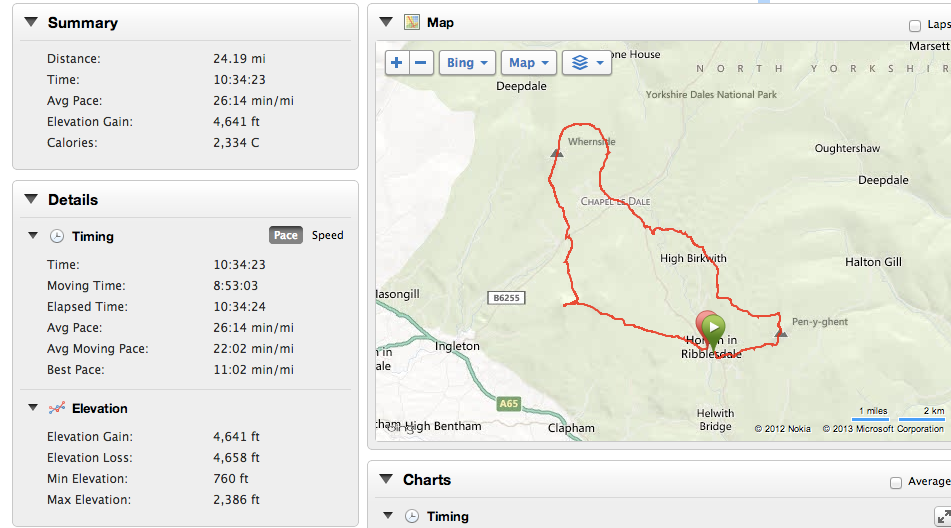Image resolution: width=951 pixels, height=528 pixels.
Task: Click the clock icon beside Details Timing
Action: point(57,237)
